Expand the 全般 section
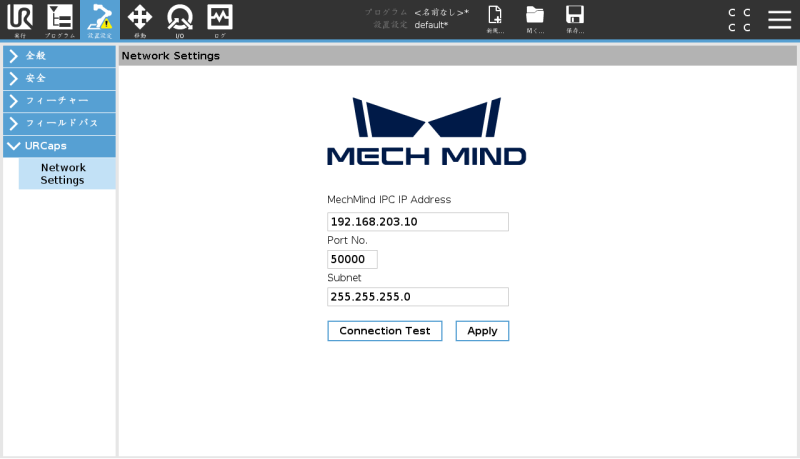This screenshot has height=459, width=800. (59, 56)
